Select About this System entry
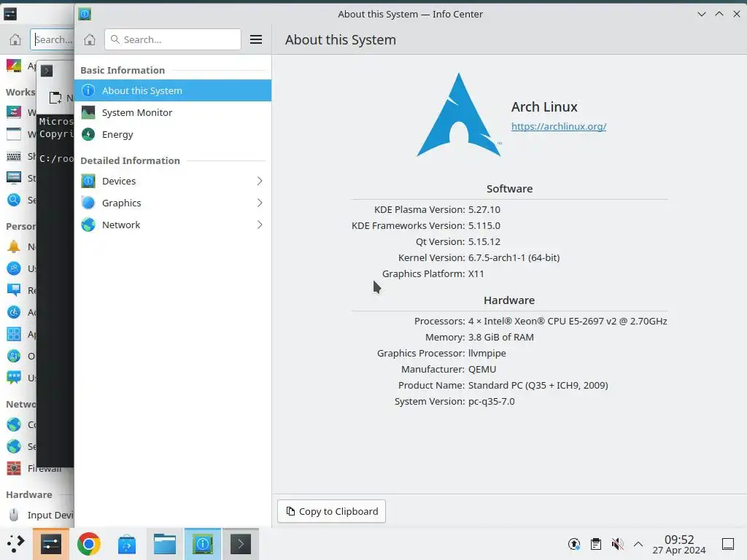Viewport: 747px width, 560px height. point(172,90)
